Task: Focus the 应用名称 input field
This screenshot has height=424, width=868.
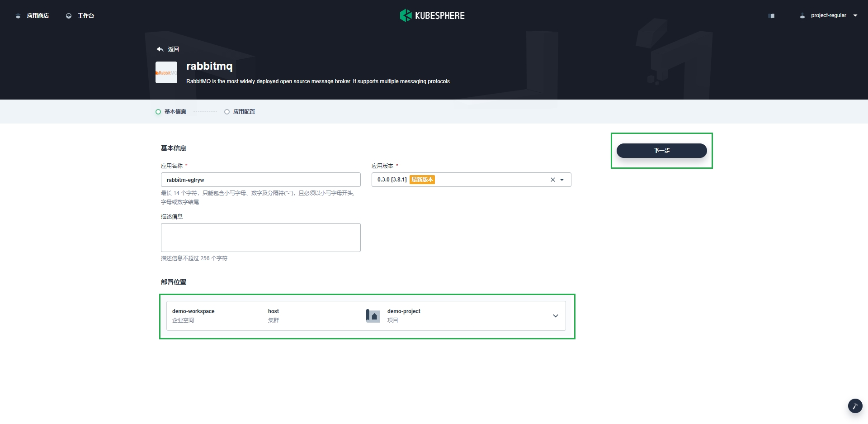Action: tap(261, 180)
